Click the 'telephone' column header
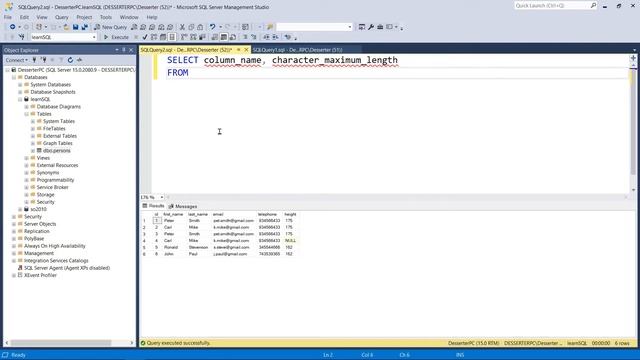The height and width of the screenshot is (360, 640). [x=267, y=214]
